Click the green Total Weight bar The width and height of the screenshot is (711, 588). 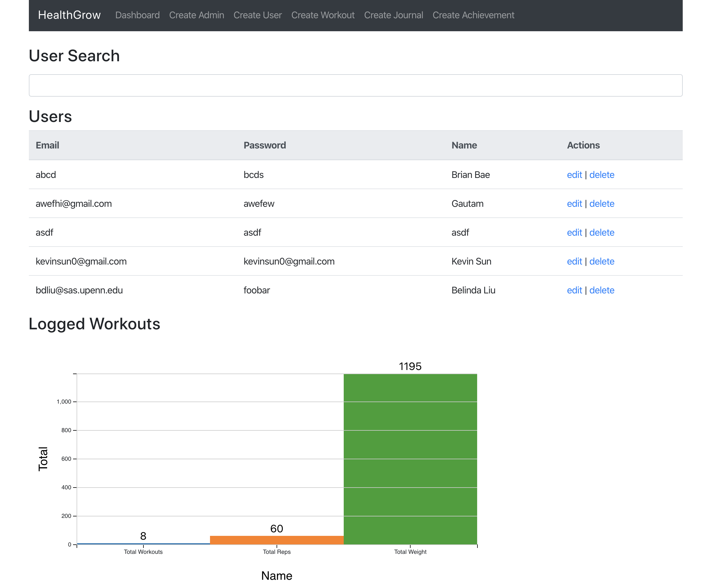tap(410, 459)
